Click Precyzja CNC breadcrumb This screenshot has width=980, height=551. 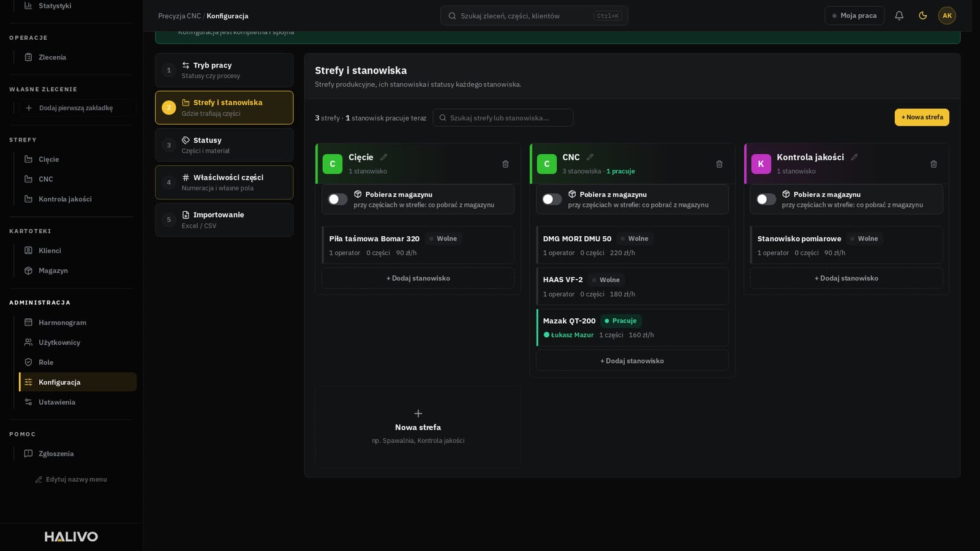[x=179, y=16]
